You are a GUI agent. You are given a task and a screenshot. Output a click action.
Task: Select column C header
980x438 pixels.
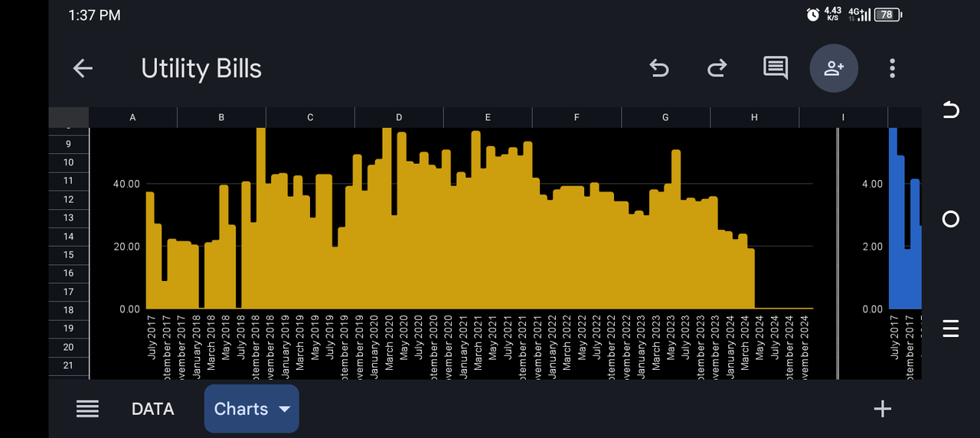[311, 117]
